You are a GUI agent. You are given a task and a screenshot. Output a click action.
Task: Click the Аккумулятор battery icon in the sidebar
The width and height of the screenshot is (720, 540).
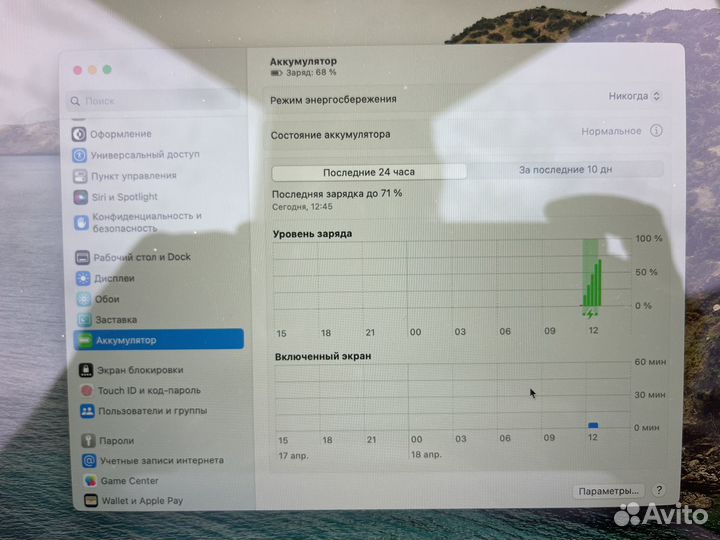(x=85, y=340)
